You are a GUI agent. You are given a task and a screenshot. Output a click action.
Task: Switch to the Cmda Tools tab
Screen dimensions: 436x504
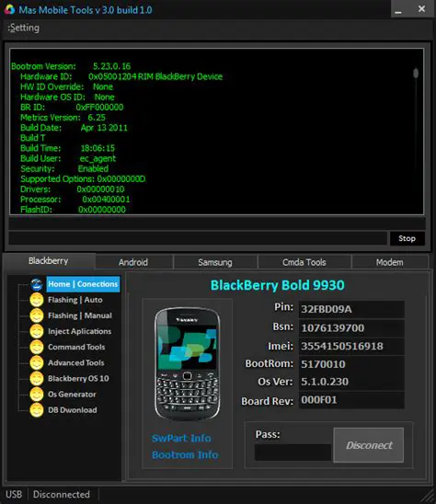pyautogui.click(x=304, y=262)
